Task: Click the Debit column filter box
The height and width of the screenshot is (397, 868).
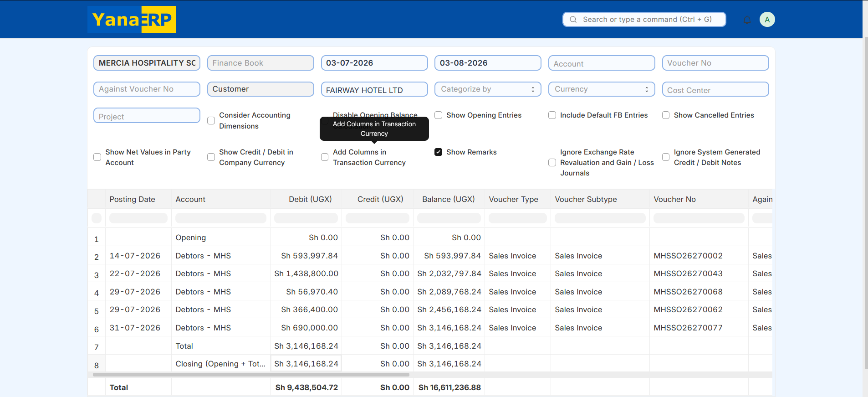Action: [x=306, y=218]
